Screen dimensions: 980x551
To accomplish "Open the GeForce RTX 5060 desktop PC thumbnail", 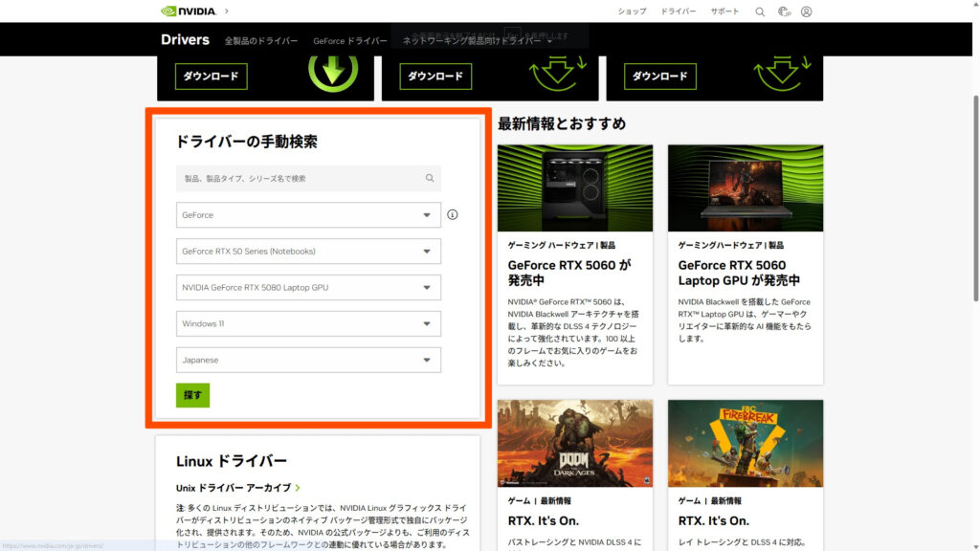I will coord(575,188).
